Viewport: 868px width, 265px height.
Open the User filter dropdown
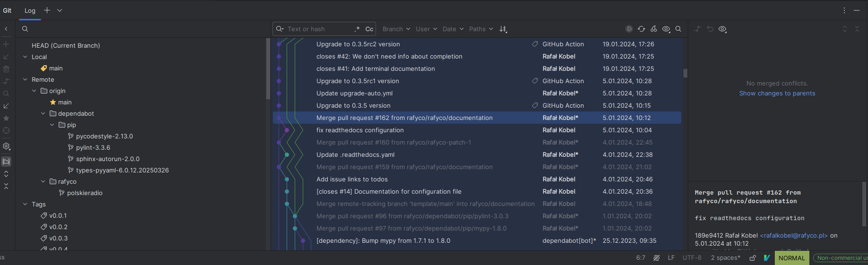pyautogui.click(x=426, y=29)
